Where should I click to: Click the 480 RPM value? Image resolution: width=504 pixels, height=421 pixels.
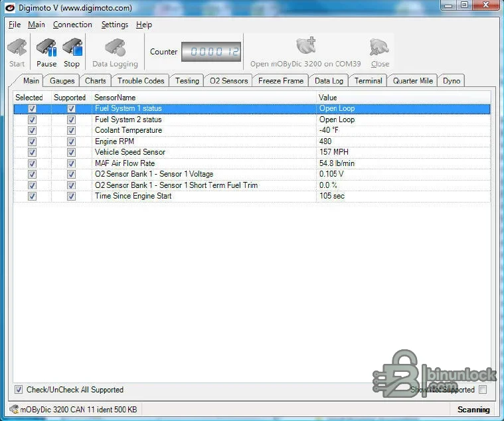(325, 141)
